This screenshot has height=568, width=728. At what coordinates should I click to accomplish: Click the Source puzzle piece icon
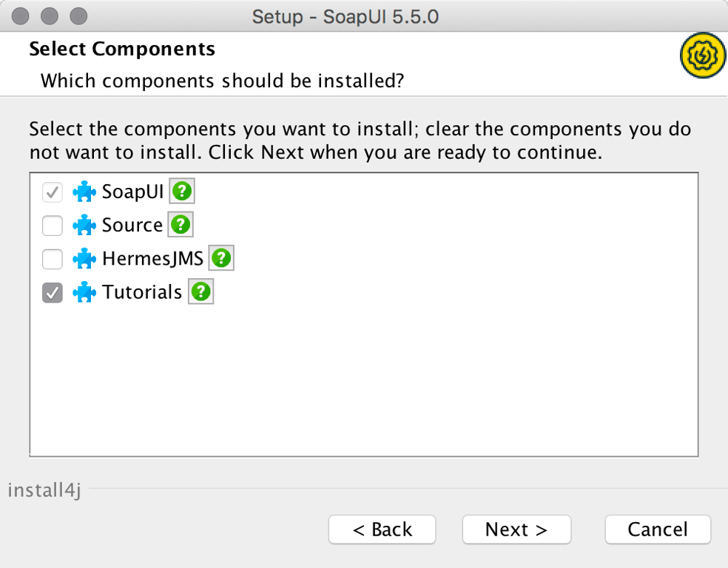tap(84, 225)
